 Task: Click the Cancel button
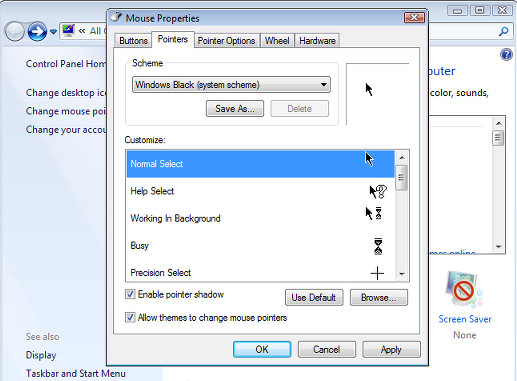(326, 349)
